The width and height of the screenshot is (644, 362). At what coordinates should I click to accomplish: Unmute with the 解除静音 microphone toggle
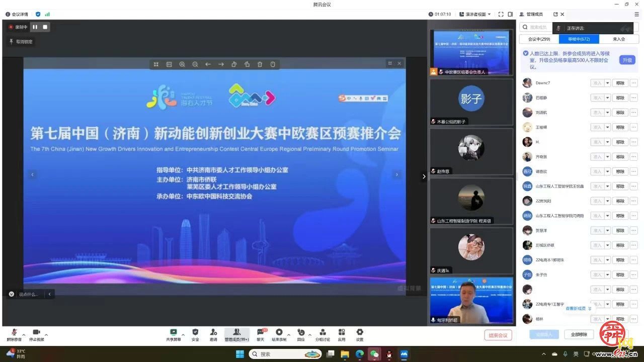pyautogui.click(x=14, y=333)
